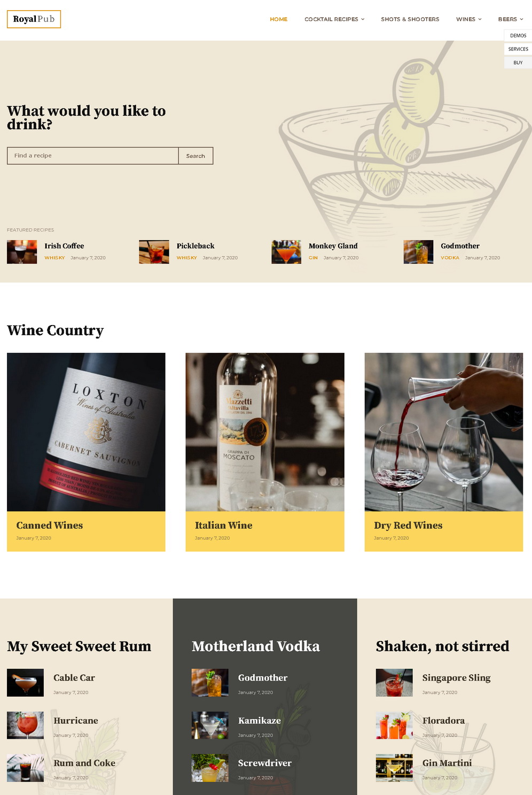Open the Pickleback thumbnail image

click(x=154, y=252)
